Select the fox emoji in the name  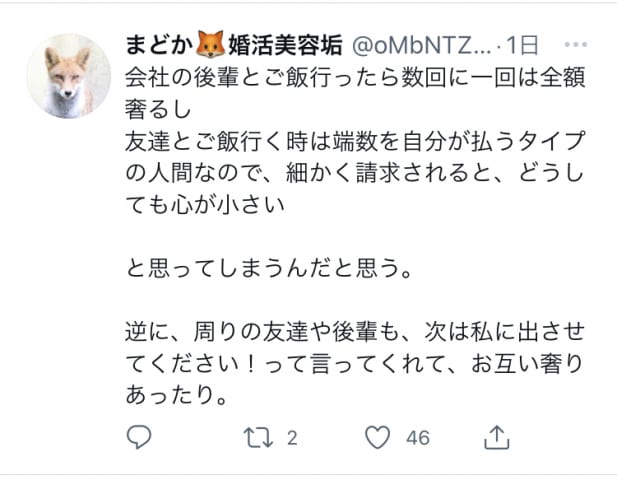tap(210, 44)
